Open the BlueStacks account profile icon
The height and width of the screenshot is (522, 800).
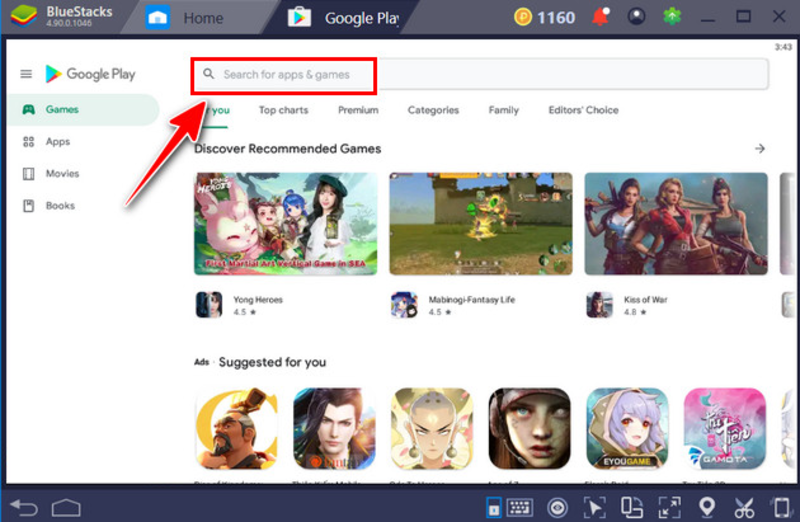click(x=636, y=17)
